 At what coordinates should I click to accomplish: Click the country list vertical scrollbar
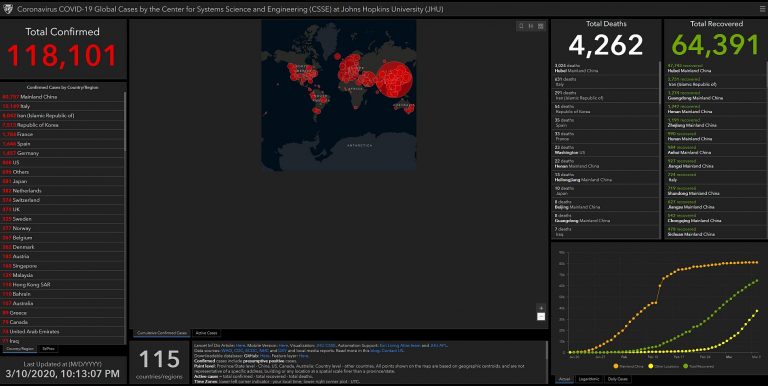tap(125, 121)
